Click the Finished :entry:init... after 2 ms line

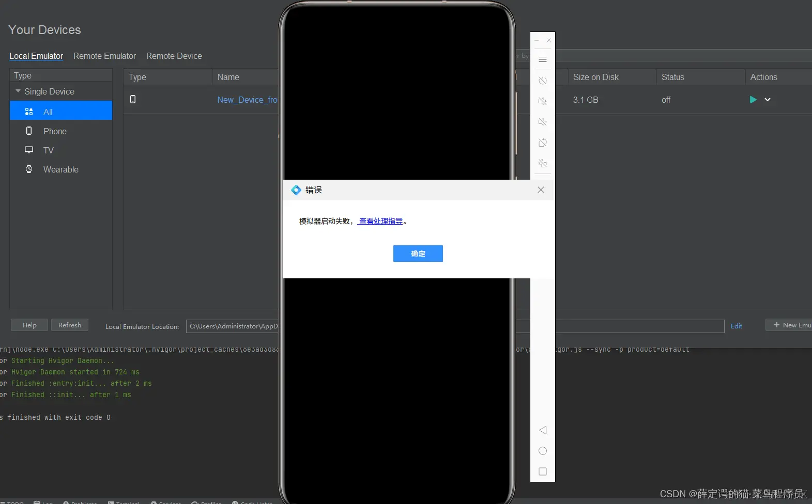coord(82,383)
